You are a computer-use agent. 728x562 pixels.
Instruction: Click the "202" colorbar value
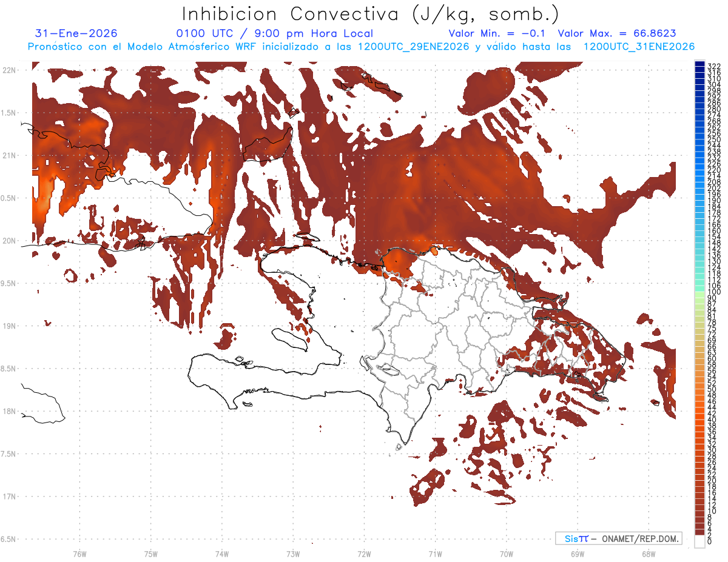point(714,189)
